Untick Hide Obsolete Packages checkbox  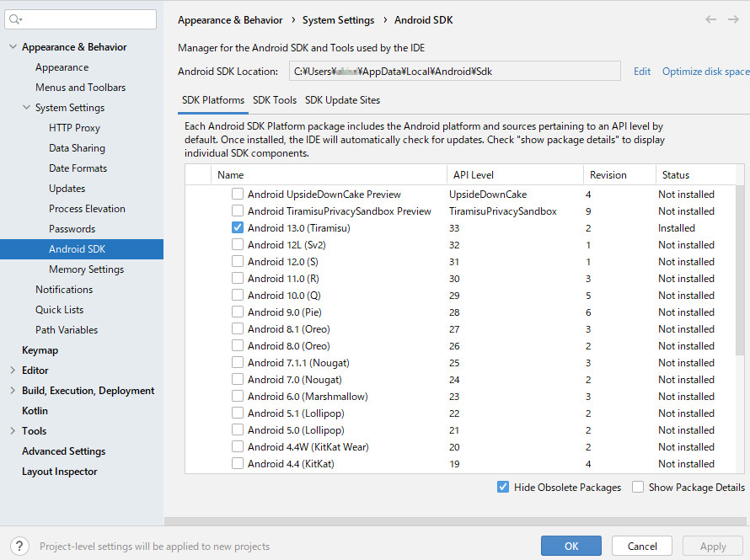coord(503,487)
